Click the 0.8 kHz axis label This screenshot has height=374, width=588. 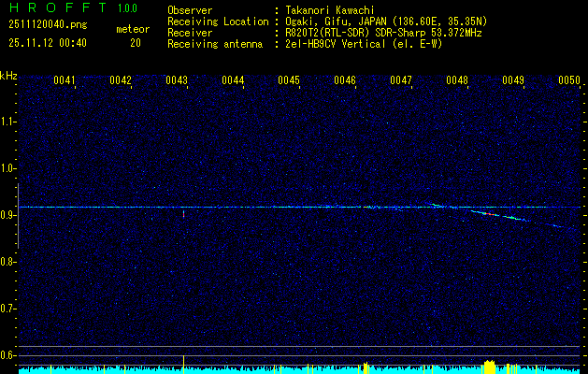(7, 262)
